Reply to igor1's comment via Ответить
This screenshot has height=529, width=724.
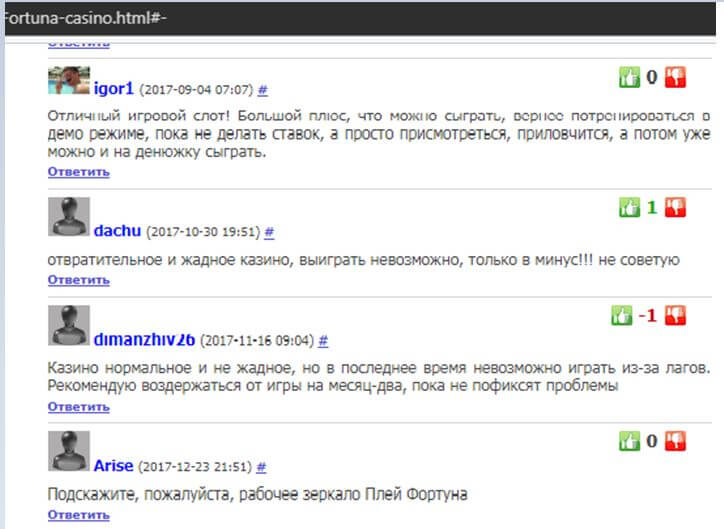click(79, 172)
